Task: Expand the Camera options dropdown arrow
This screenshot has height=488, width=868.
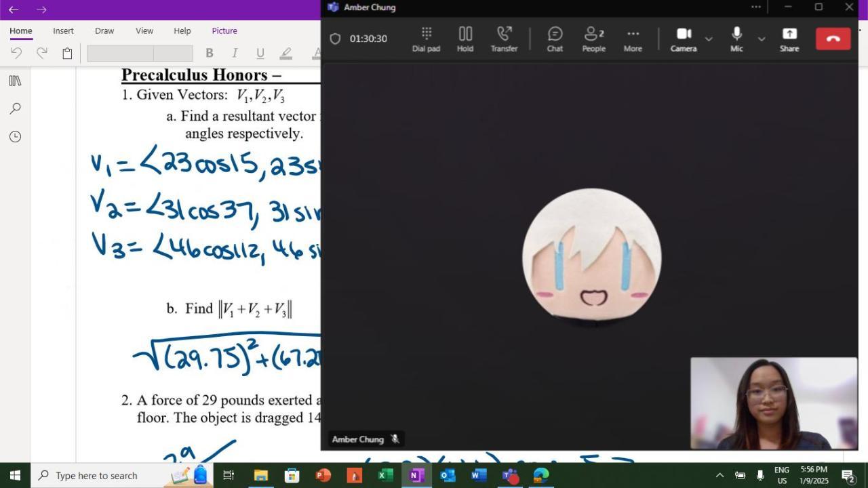Action: point(709,39)
